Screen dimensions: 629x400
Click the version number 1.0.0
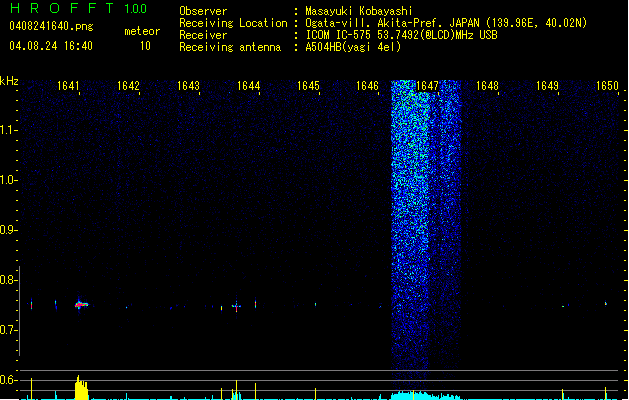click(x=136, y=9)
